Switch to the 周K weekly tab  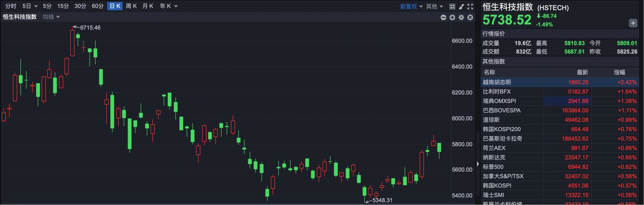131,6
